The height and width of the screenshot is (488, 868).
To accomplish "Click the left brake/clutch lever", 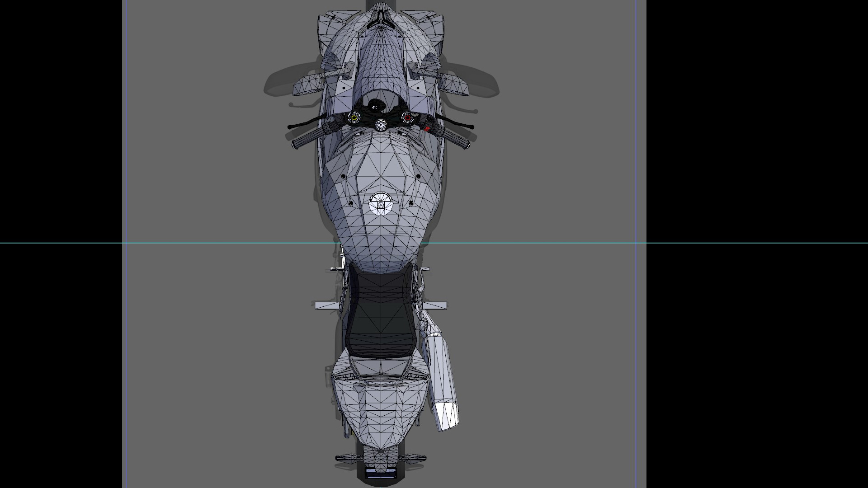I will (x=305, y=123).
